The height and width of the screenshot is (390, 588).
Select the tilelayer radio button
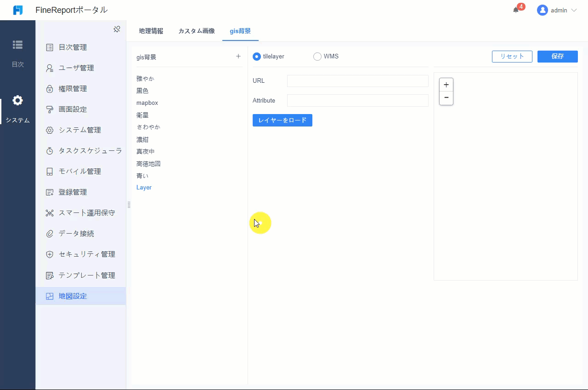256,56
